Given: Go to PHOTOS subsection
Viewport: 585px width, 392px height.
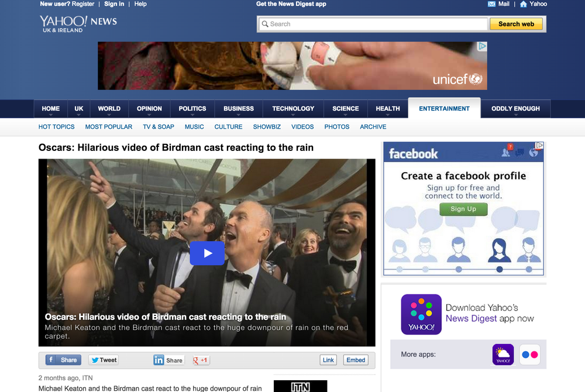Looking at the screenshot, I should point(337,127).
